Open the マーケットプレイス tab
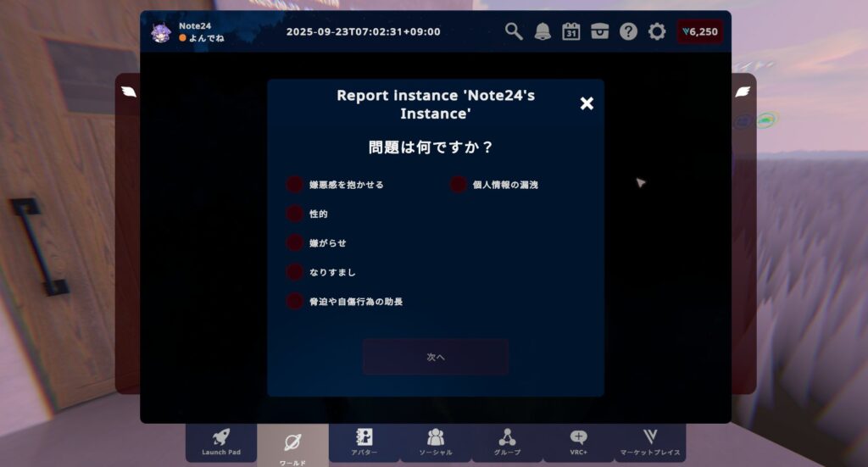Viewport: 868px width, 467px height. [650, 442]
